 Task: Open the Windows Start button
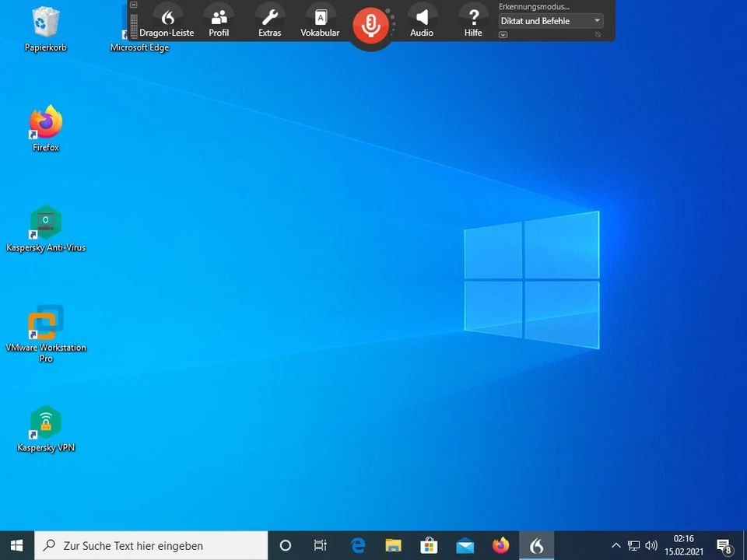coord(16,546)
